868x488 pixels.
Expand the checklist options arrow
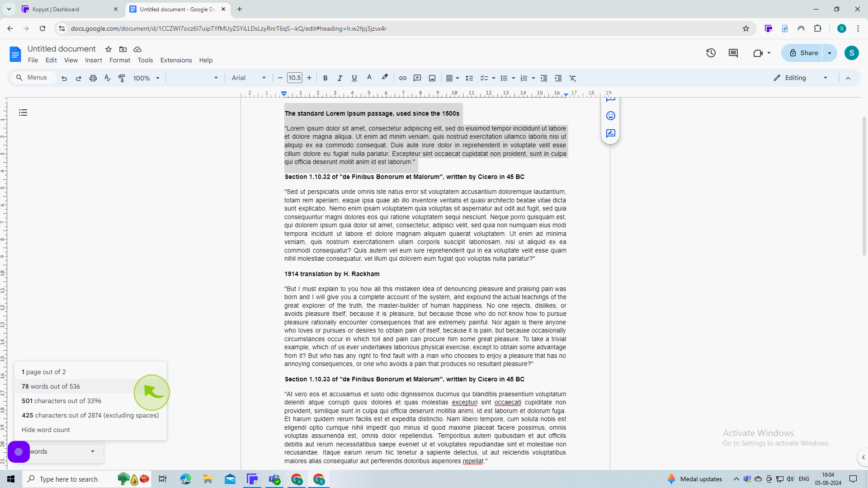coord(494,78)
